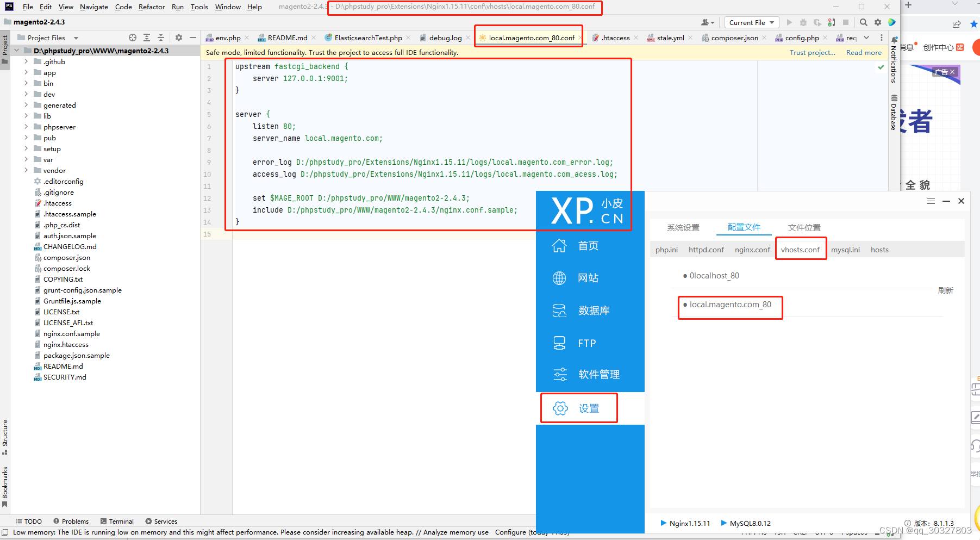
Task: Select the nginx.conf tab in XP panel
Action: point(752,250)
